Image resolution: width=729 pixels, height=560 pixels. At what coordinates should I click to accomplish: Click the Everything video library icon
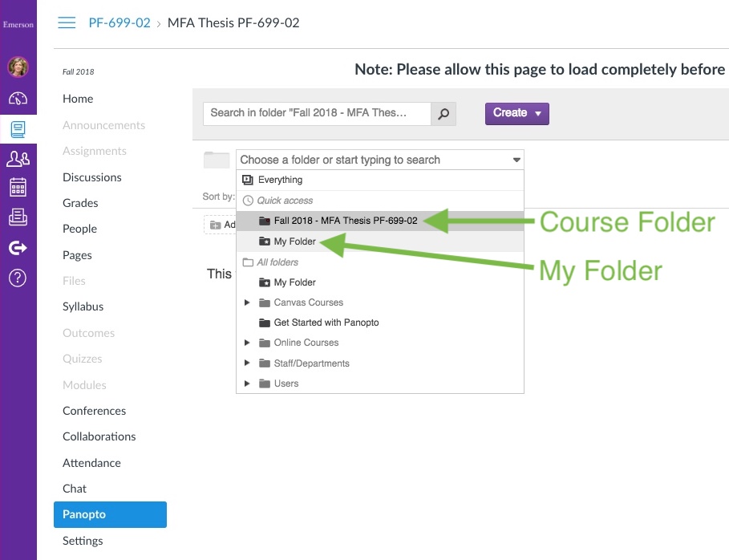[248, 180]
